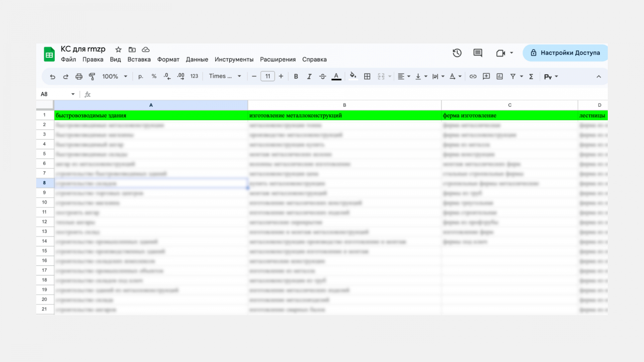Open the version history clock icon
Screen dimensions: 644x362
[x=457, y=53]
